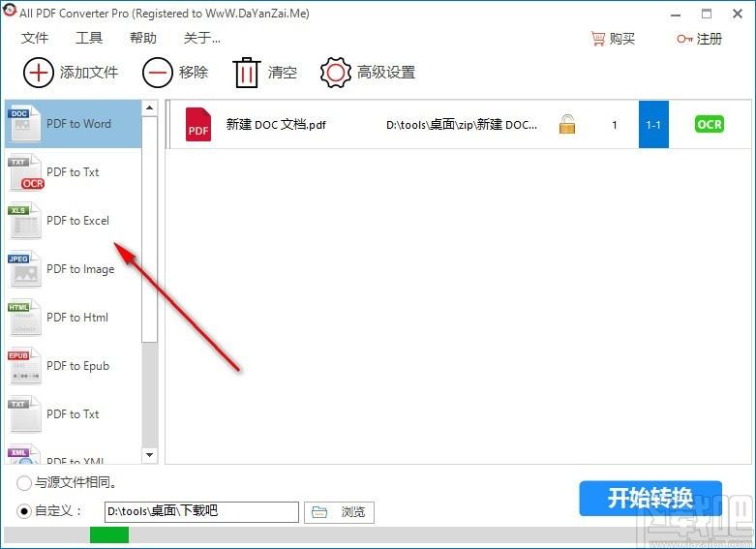Image resolution: width=756 pixels, height=549 pixels.
Task: Click the PDF to Word label
Action: click(78, 124)
